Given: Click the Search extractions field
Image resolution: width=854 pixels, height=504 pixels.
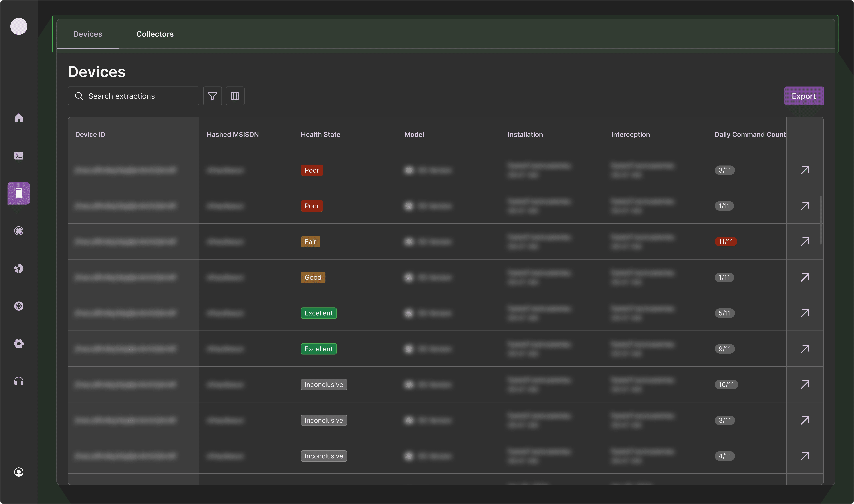Looking at the screenshot, I should click(134, 96).
